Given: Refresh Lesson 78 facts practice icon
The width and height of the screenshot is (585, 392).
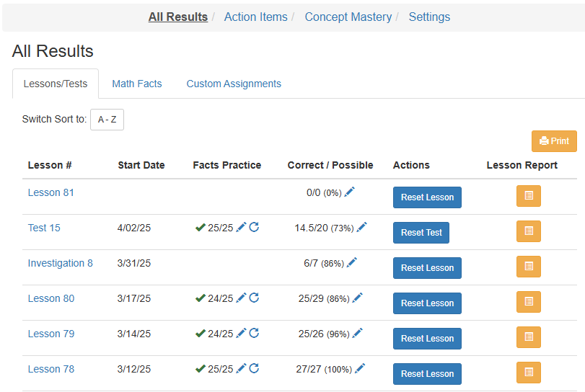Looking at the screenshot, I should point(254,368).
